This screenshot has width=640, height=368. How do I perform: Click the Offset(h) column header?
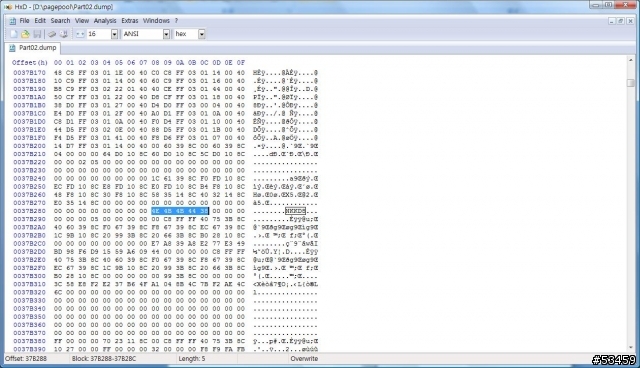point(30,63)
